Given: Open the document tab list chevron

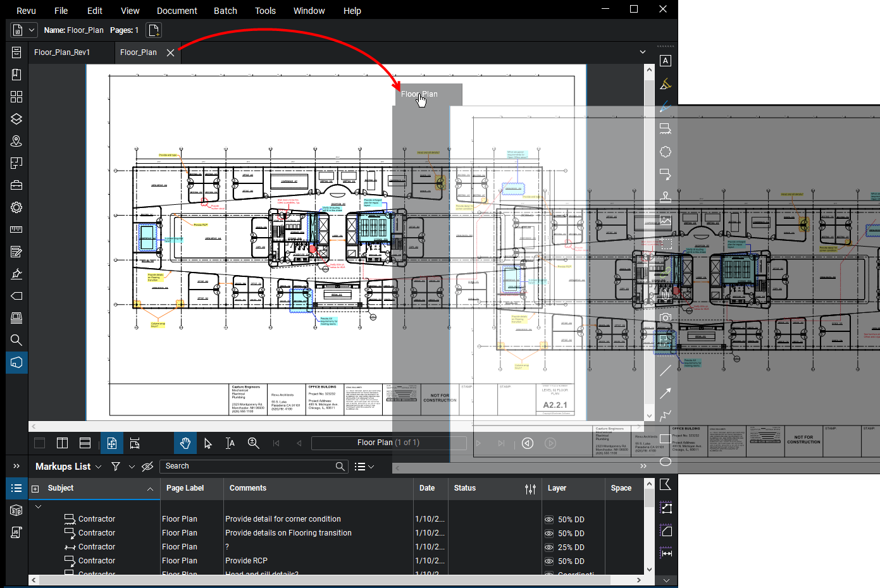Looking at the screenshot, I should pos(643,52).
